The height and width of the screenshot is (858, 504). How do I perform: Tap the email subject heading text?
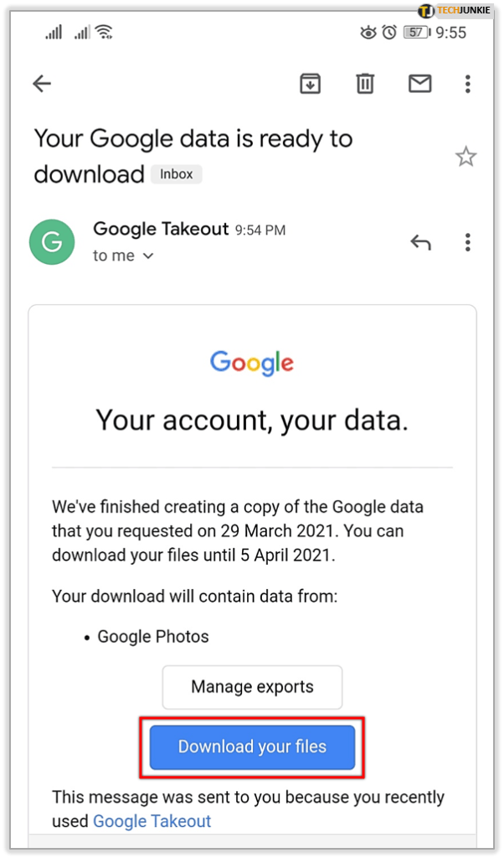tap(193, 156)
